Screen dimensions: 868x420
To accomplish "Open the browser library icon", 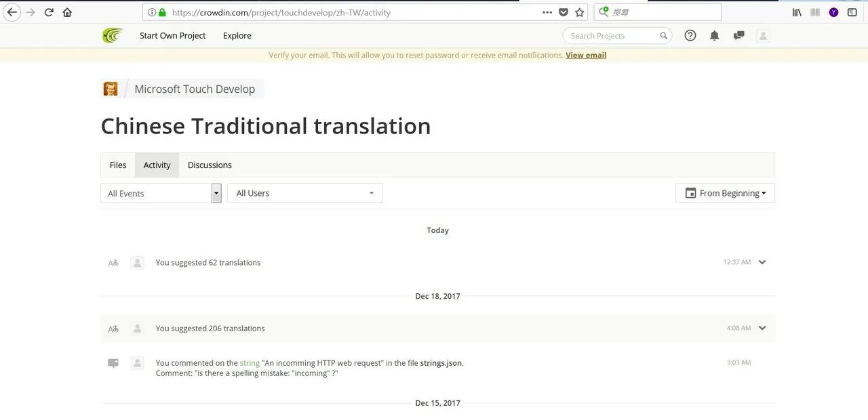I will 797,12.
